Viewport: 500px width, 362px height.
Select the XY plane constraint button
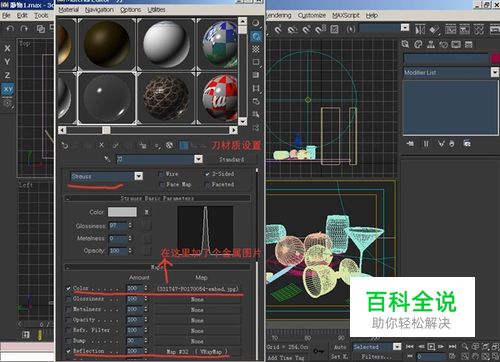click(8, 89)
